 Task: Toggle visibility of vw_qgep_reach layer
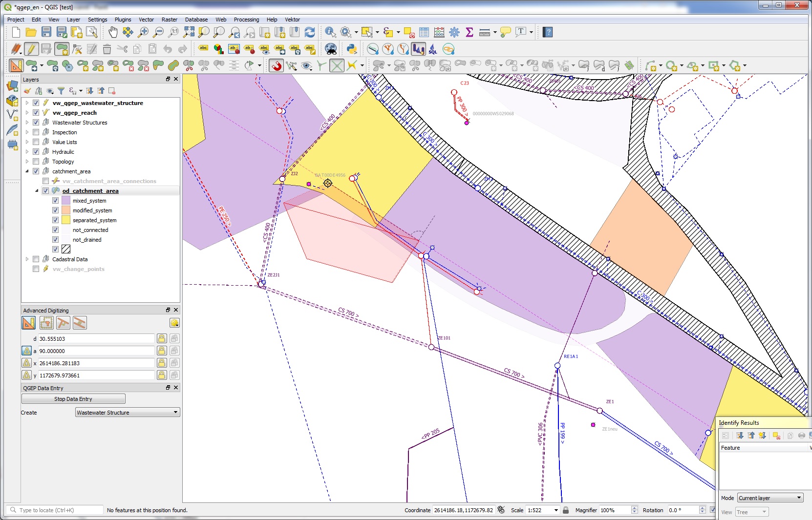coord(36,113)
